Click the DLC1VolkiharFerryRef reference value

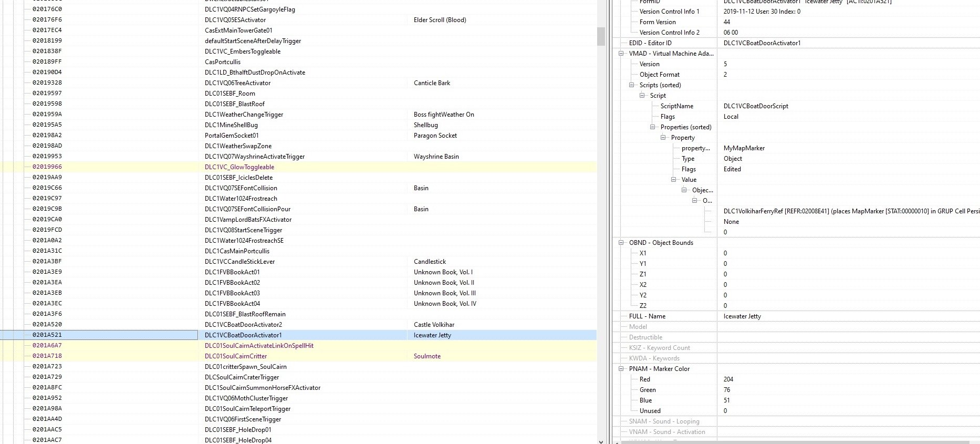click(x=851, y=211)
